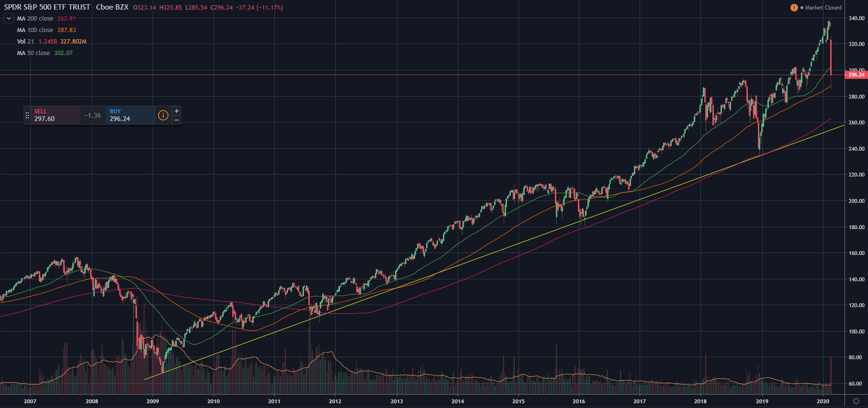Click the MA 100 value 287.83

pyautogui.click(x=67, y=30)
